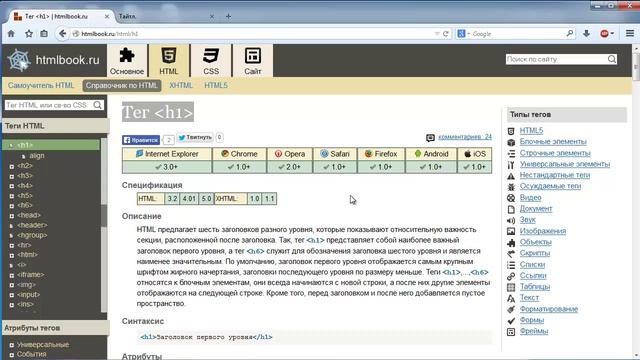Open the комментариев: 24 link
This screenshot has height=360, width=640.
pos(465,137)
